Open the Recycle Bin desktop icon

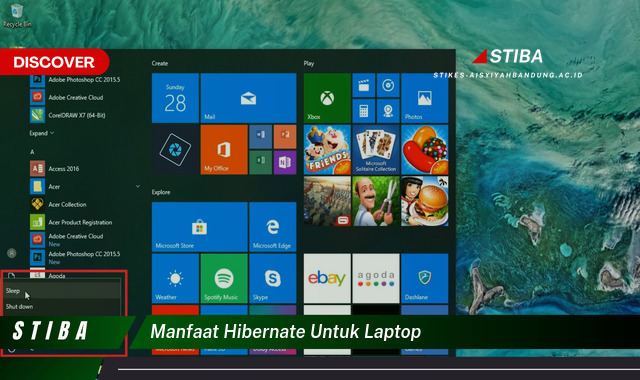point(17,16)
